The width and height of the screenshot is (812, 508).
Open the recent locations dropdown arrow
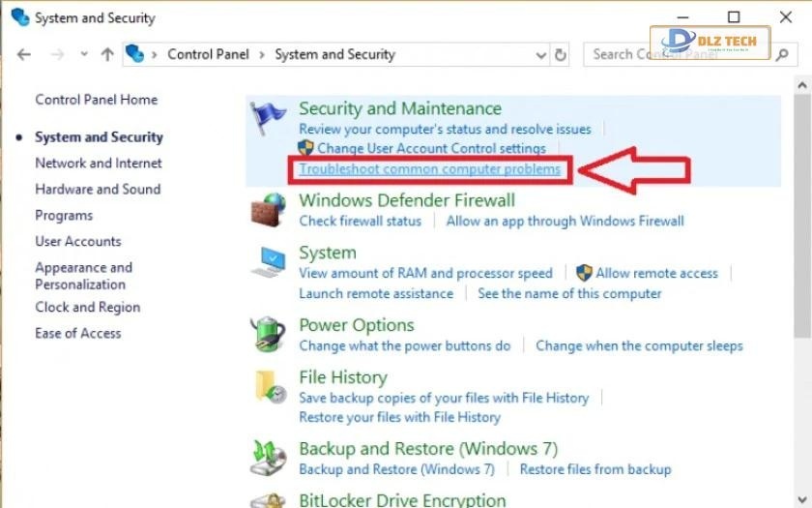[84, 54]
